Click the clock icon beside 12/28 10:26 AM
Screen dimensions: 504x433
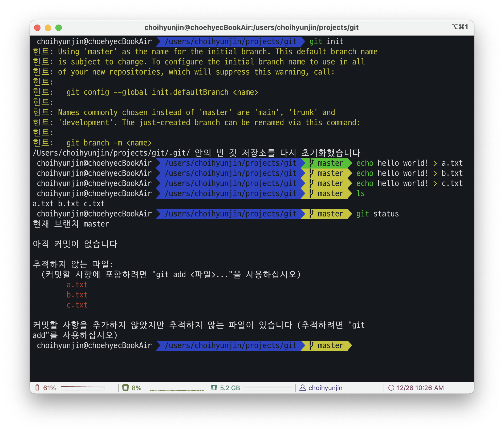[391, 388]
